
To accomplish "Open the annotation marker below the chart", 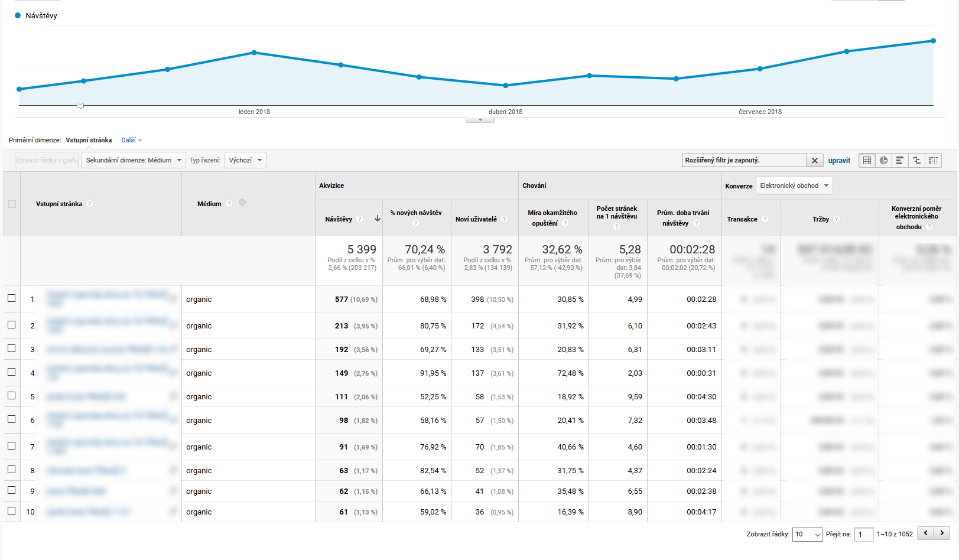I will [80, 106].
